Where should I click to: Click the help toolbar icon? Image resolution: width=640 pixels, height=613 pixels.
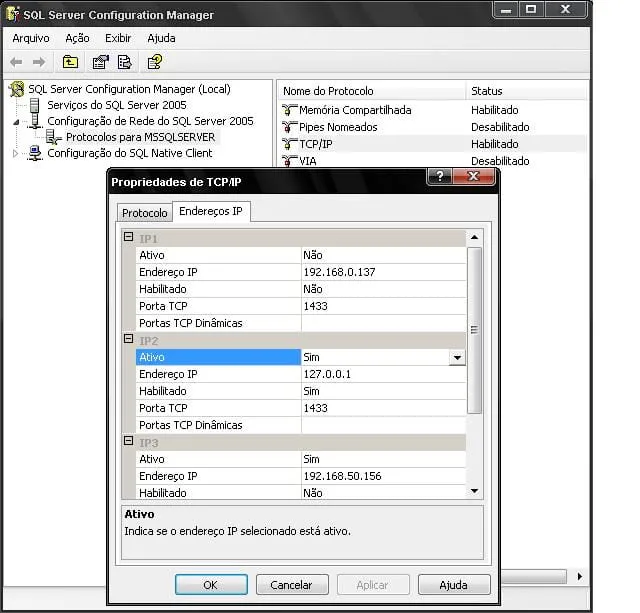pos(154,62)
